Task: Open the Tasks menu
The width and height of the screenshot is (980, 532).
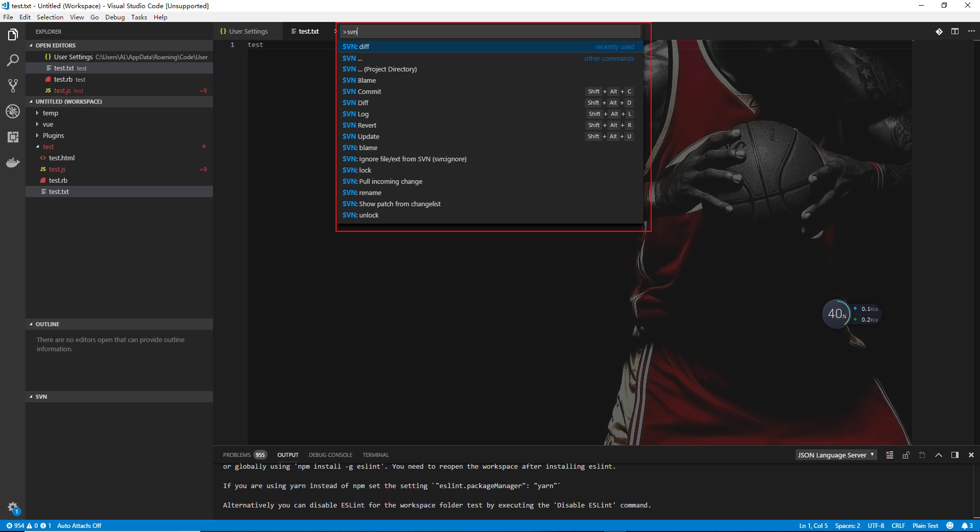Action: point(139,17)
